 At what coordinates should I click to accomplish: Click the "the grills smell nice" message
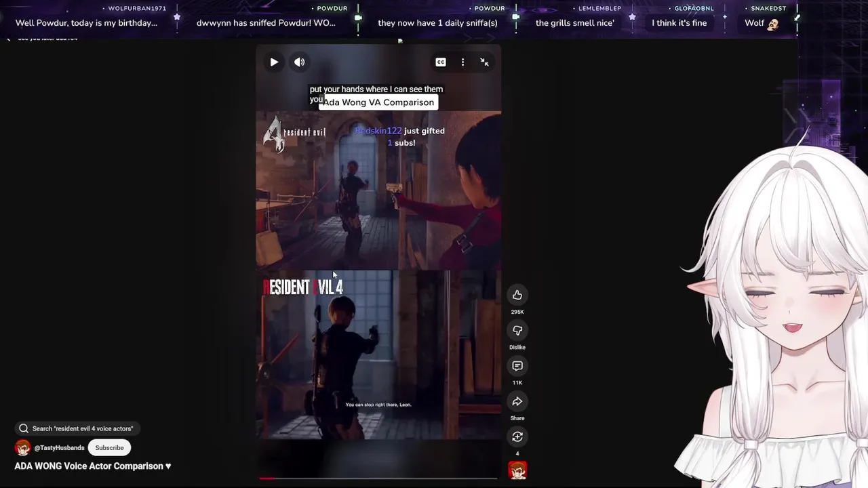(575, 23)
